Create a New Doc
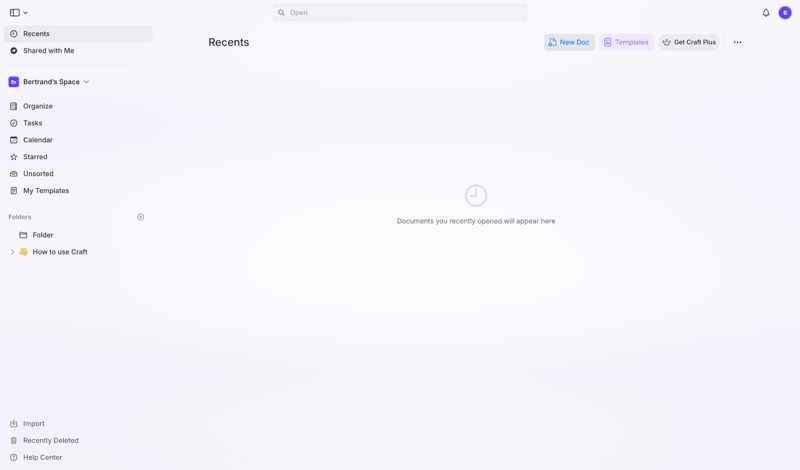The image size is (800, 470). tap(569, 42)
